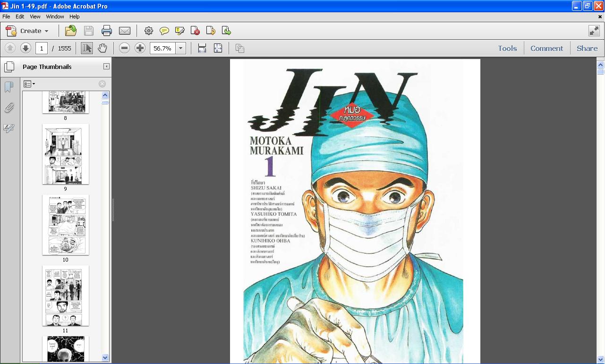This screenshot has height=364, width=606.
Task: Open the Share pane
Action: (x=587, y=48)
